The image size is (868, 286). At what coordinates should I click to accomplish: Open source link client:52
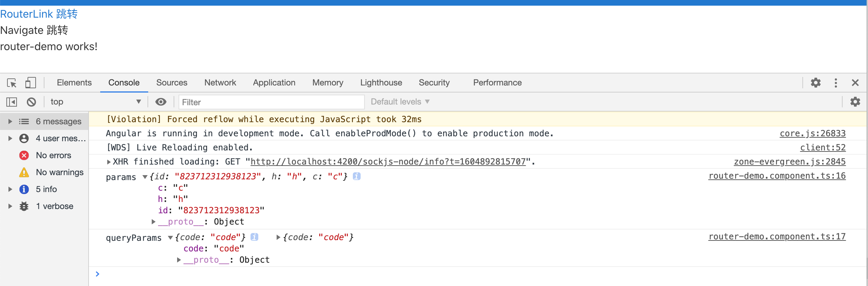pyautogui.click(x=823, y=148)
